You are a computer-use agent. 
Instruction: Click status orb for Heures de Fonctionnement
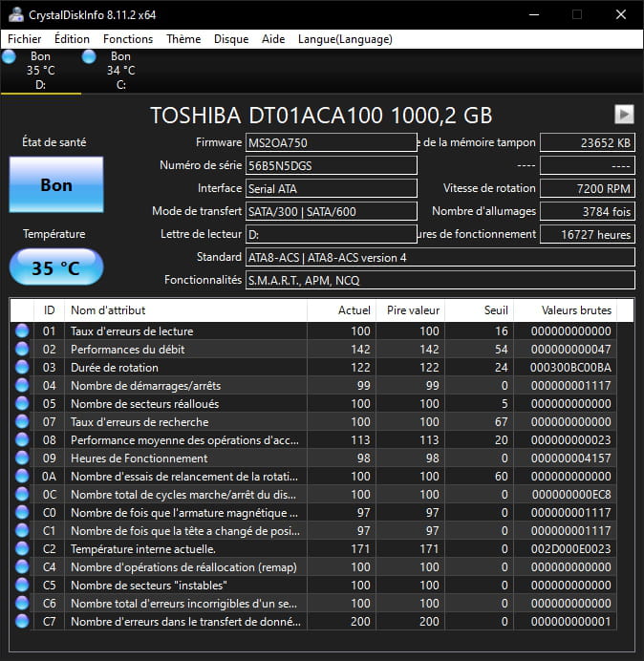22,458
